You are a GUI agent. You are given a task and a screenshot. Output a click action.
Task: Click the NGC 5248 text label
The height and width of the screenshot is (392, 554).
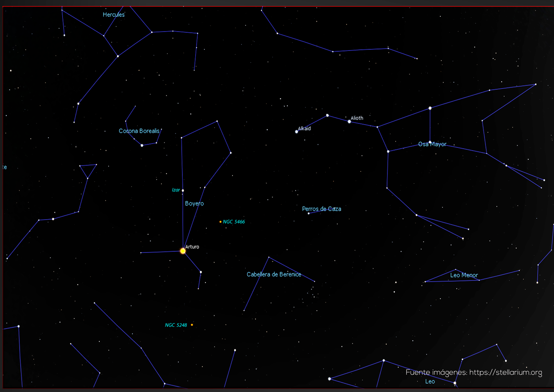(x=176, y=325)
